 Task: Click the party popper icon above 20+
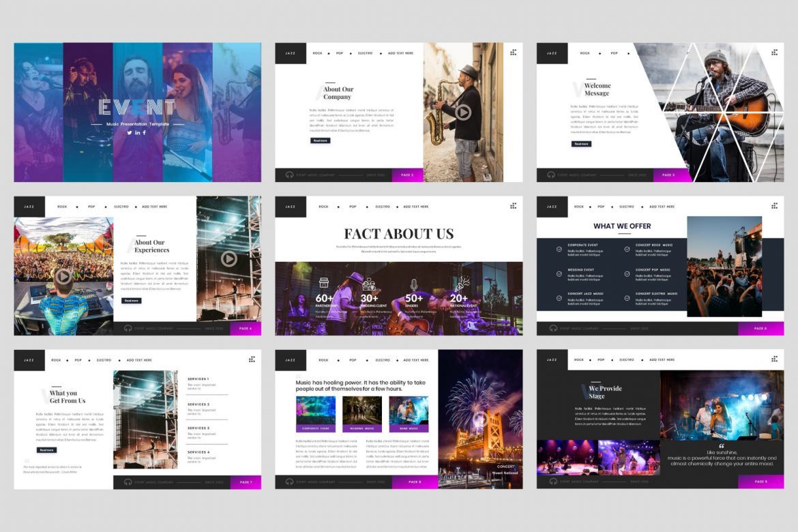point(463,283)
